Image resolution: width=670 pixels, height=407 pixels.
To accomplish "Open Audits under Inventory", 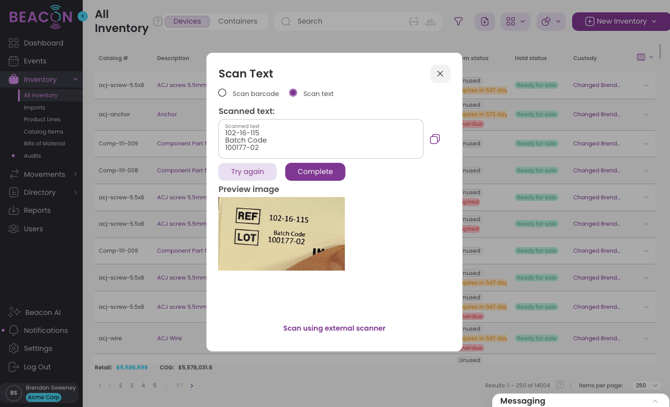I will [32, 156].
